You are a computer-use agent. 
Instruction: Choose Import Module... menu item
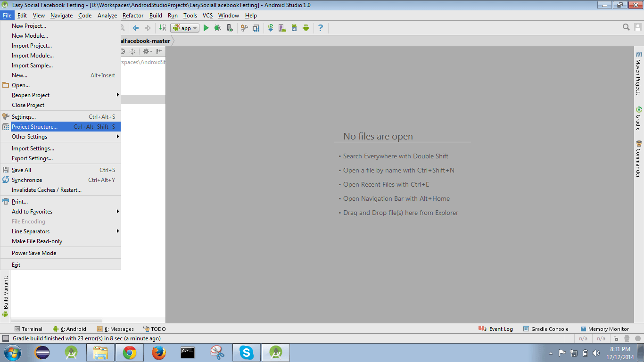click(x=60, y=56)
